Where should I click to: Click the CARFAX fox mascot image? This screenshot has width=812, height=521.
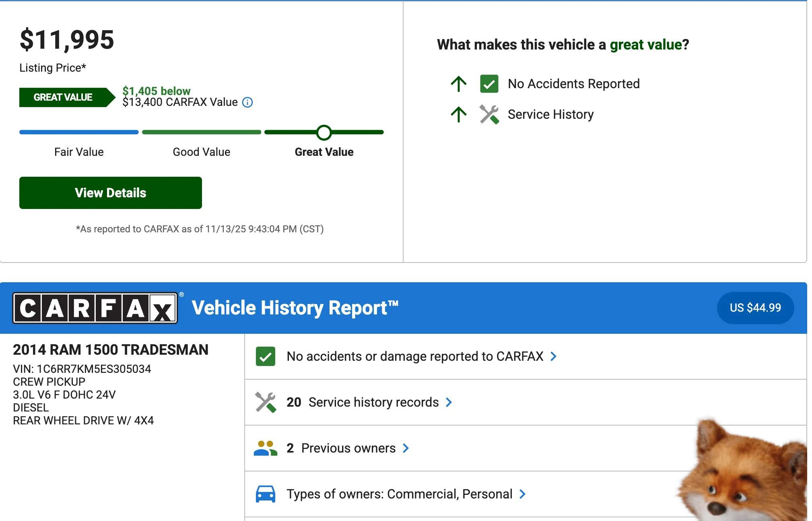tap(744, 473)
